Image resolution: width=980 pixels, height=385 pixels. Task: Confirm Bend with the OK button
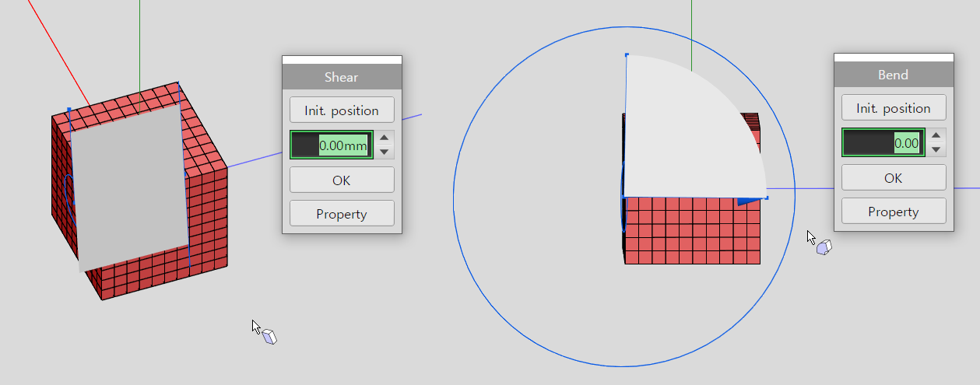coord(894,178)
